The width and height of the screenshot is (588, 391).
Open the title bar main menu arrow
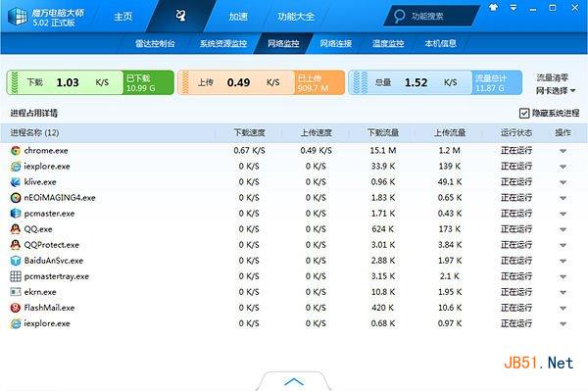pos(513,8)
